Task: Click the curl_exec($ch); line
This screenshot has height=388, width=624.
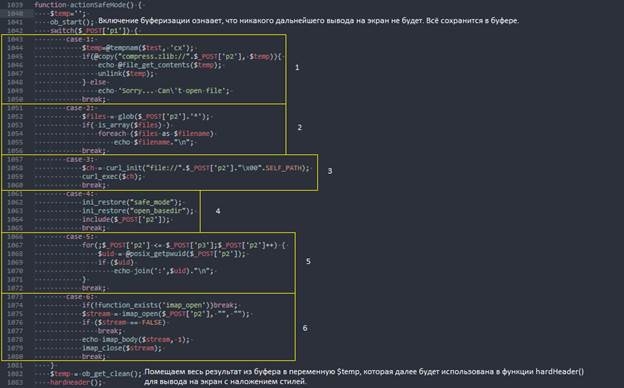Action: (x=112, y=176)
